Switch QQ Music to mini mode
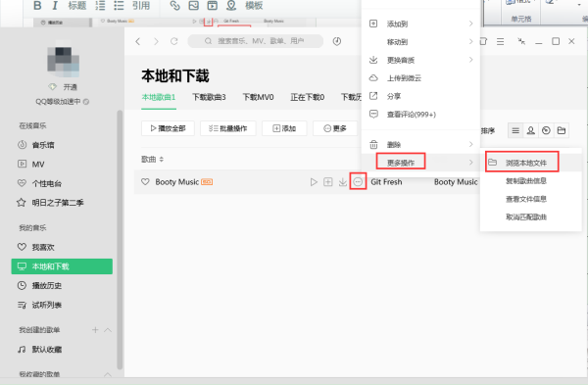 coord(521,41)
